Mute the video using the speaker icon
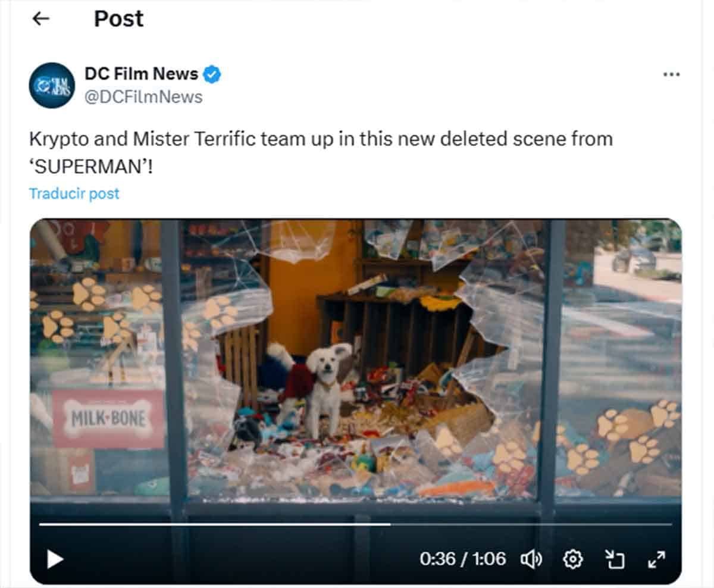This screenshot has height=588, width=714. coord(531,559)
